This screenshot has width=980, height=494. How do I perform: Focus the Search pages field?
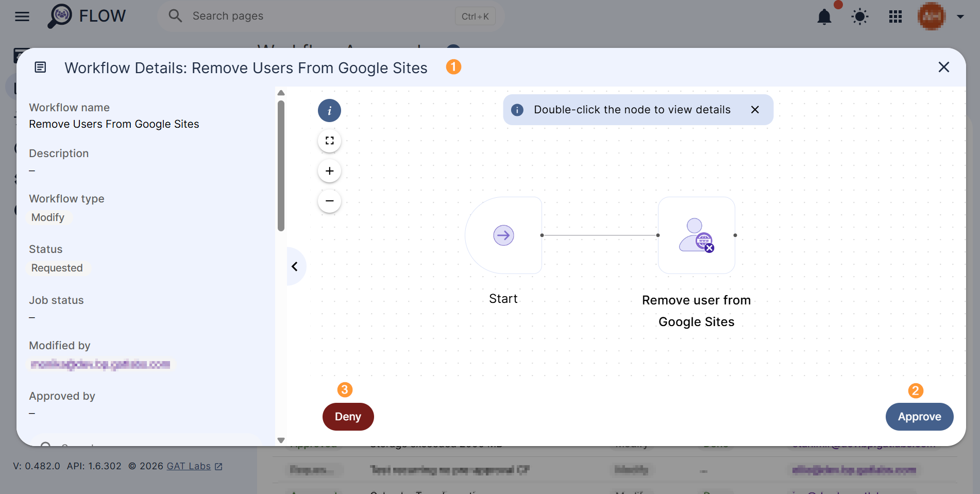pos(330,16)
